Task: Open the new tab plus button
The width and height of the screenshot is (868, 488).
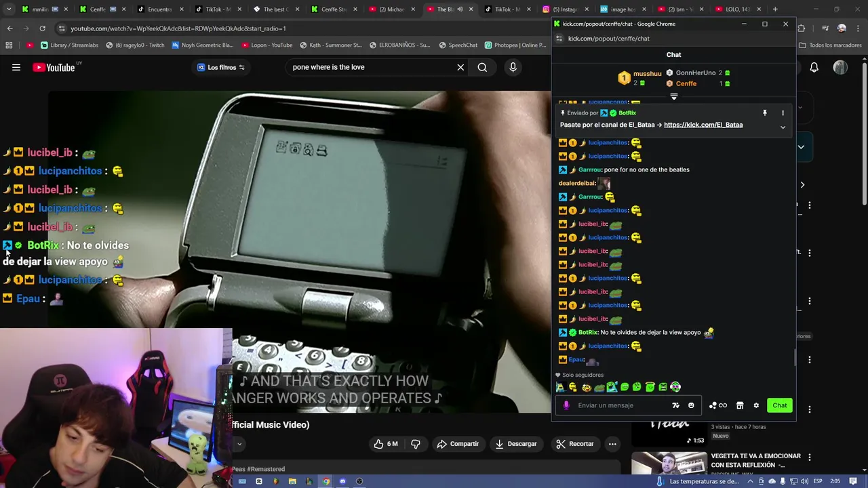Action: (775, 9)
